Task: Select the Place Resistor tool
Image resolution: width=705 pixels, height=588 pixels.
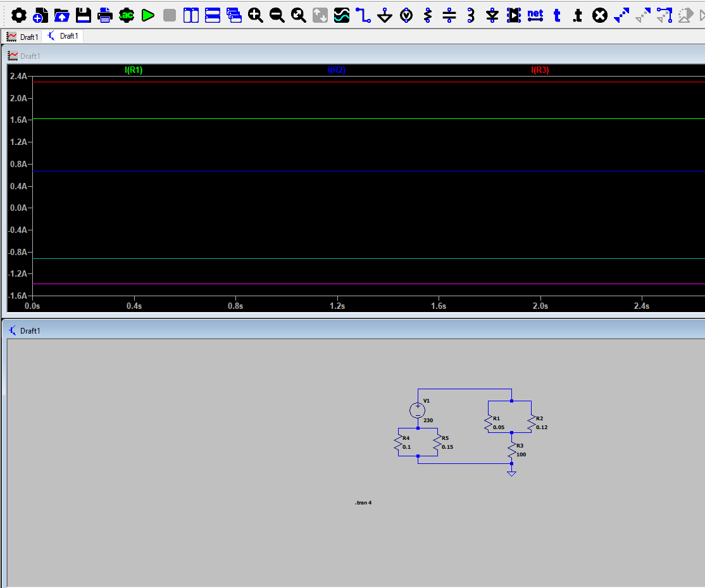Action: pos(428,15)
